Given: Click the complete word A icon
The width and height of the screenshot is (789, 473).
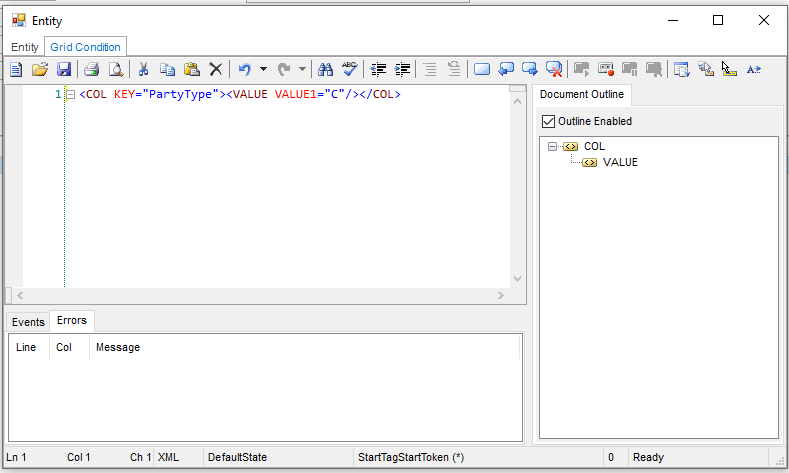Looking at the screenshot, I should coord(754,69).
